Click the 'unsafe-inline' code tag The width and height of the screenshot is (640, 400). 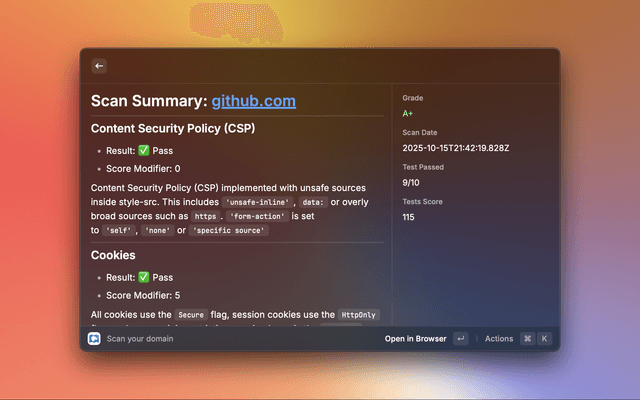(256, 201)
